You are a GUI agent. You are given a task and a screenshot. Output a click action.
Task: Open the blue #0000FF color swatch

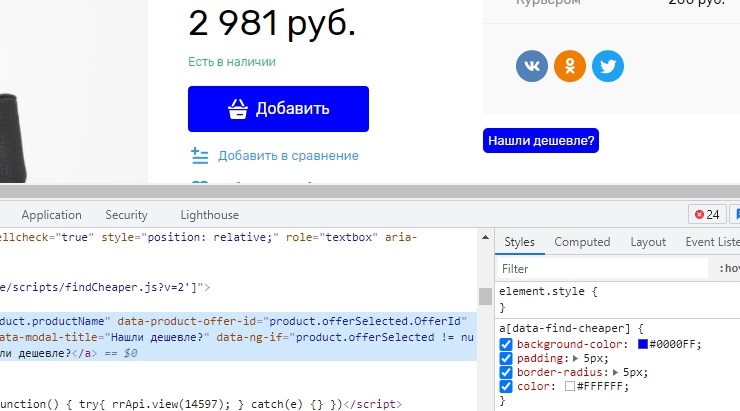[x=643, y=345]
